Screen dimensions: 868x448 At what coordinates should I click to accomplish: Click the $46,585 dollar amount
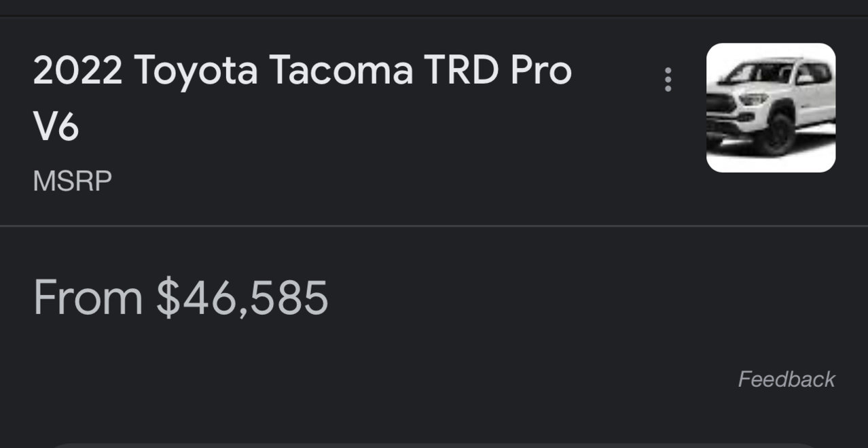(x=242, y=297)
